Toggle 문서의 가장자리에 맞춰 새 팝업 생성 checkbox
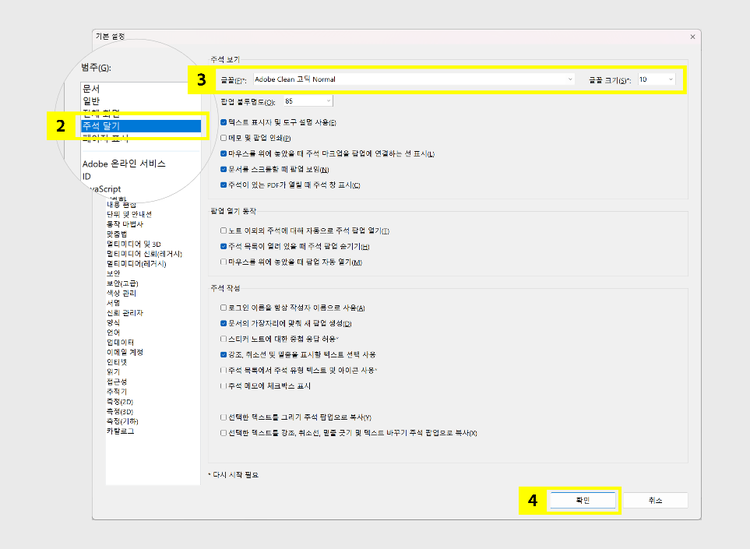The width and height of the screenshot is (750, 549). (x=223, y=323)
